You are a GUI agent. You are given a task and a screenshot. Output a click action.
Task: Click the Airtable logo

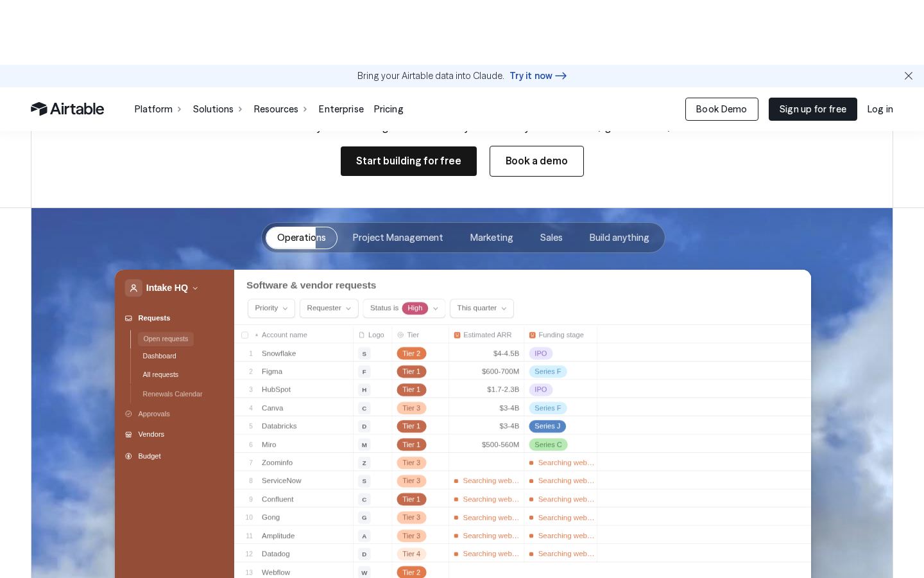point(67,109)
